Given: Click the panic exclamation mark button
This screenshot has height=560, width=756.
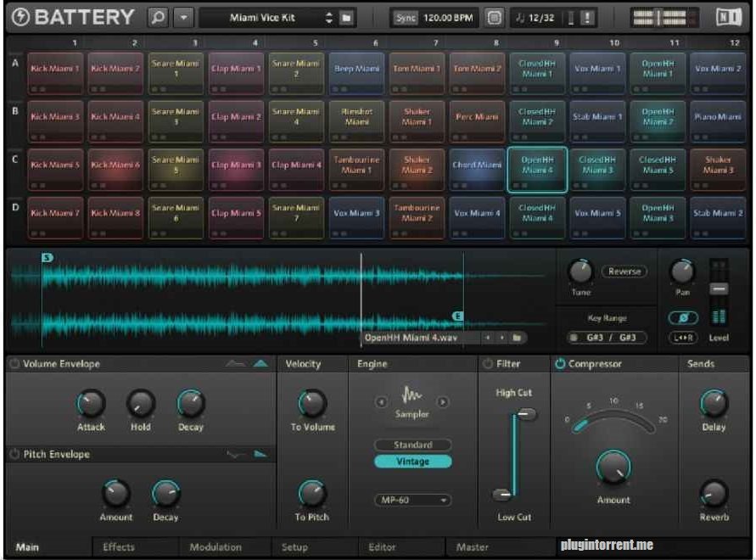Looking at the screenshot, I should click(x=587, y=18).
